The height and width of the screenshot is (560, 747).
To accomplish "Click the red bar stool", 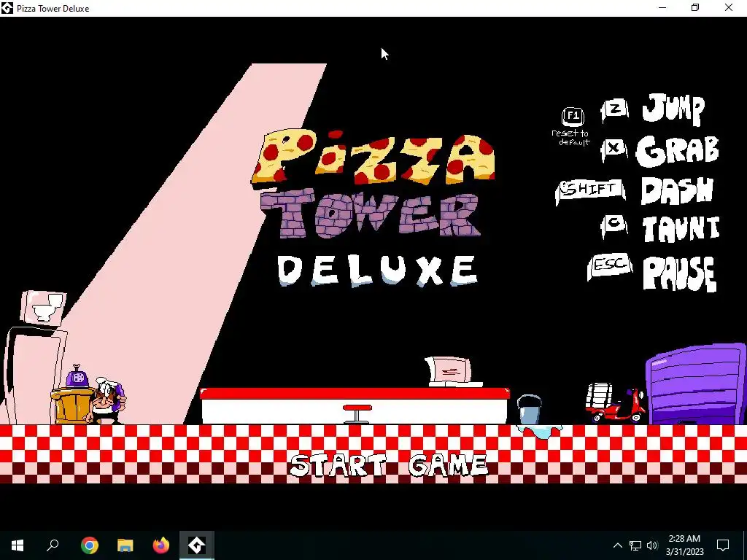I will (357, 413).
